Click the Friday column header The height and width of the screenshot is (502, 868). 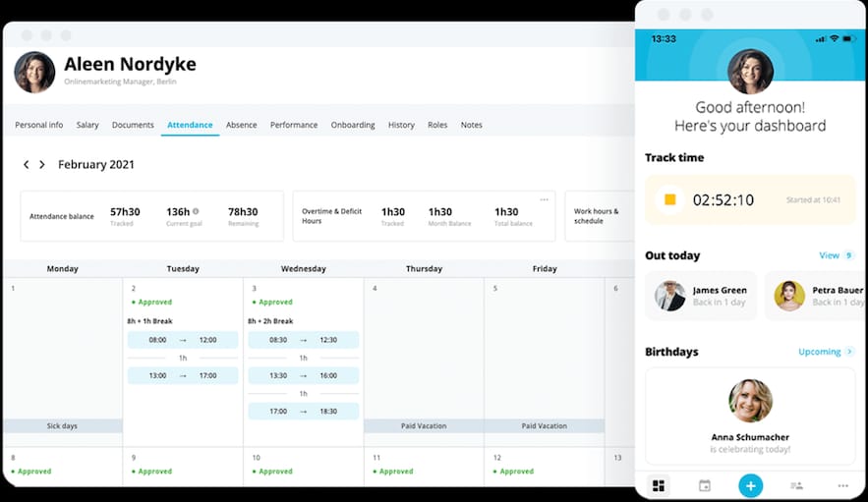[545, 269]
